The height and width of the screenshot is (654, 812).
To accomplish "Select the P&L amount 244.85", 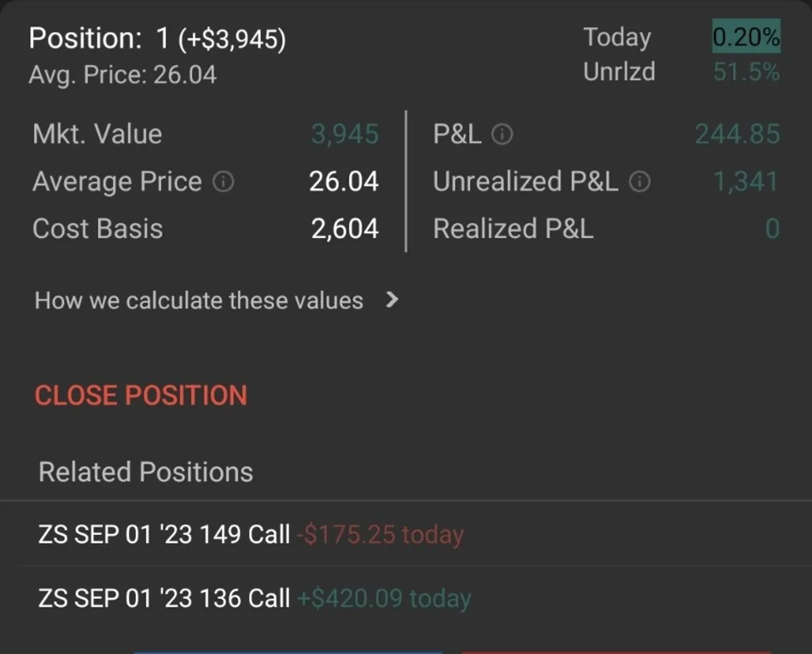I will click(737, 135).
